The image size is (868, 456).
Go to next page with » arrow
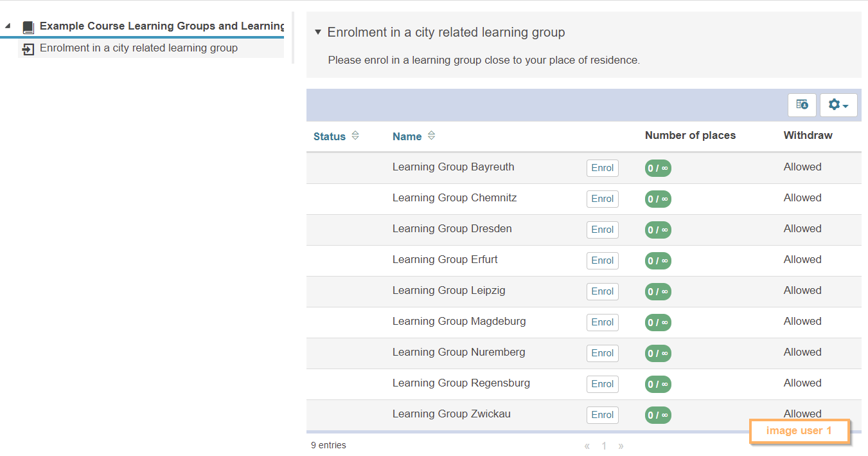(x=621, y=446)
